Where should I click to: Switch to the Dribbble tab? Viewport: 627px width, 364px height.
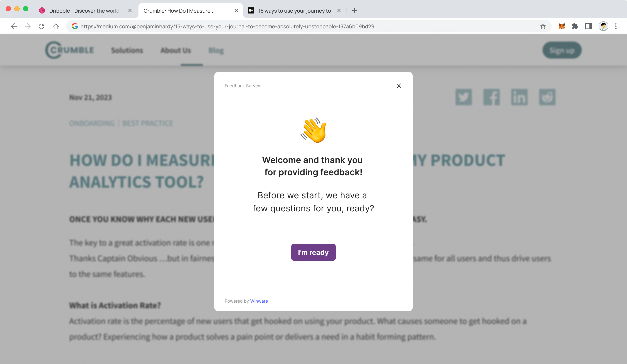tap(84, 11)
